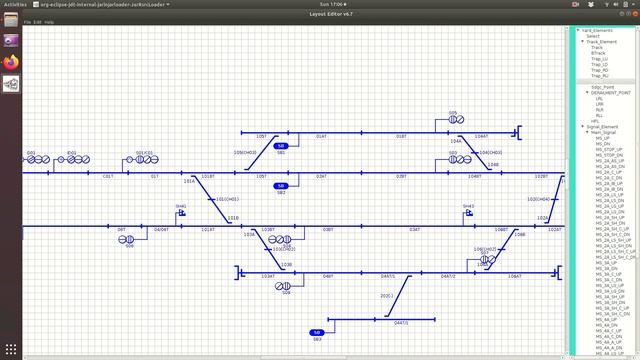Select Trap_LU in the element tree
Image resolution: width=640 pixels, height=360 pixels.
pos(599,59)
